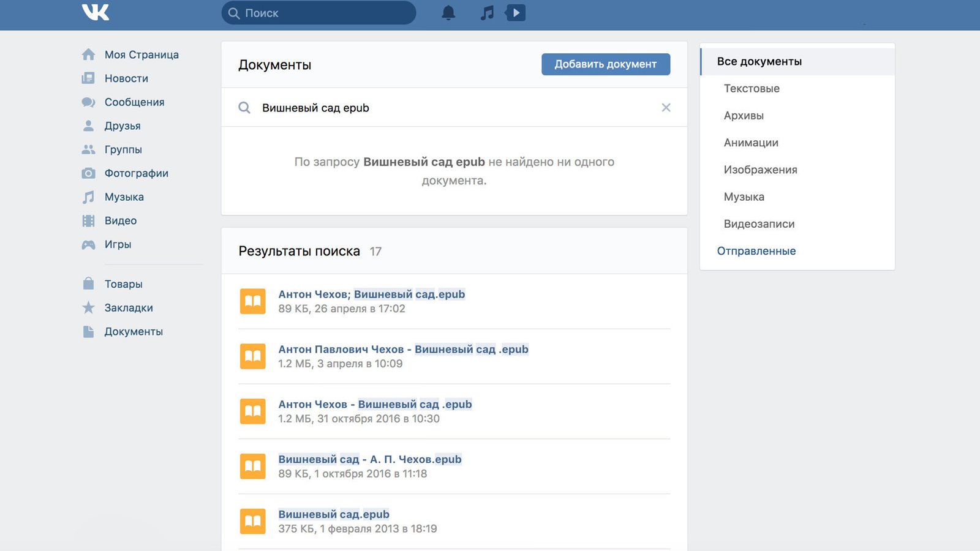Select Музыка filter in right panel
Viewport: 980px width, 551px height.
point(744,197)
